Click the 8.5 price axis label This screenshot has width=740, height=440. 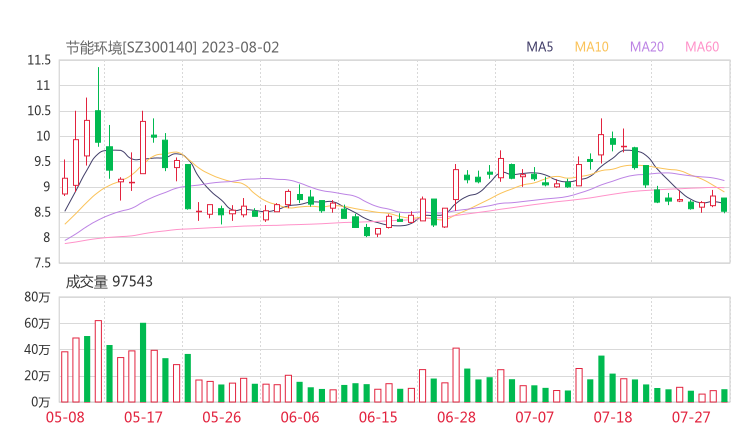40,212
